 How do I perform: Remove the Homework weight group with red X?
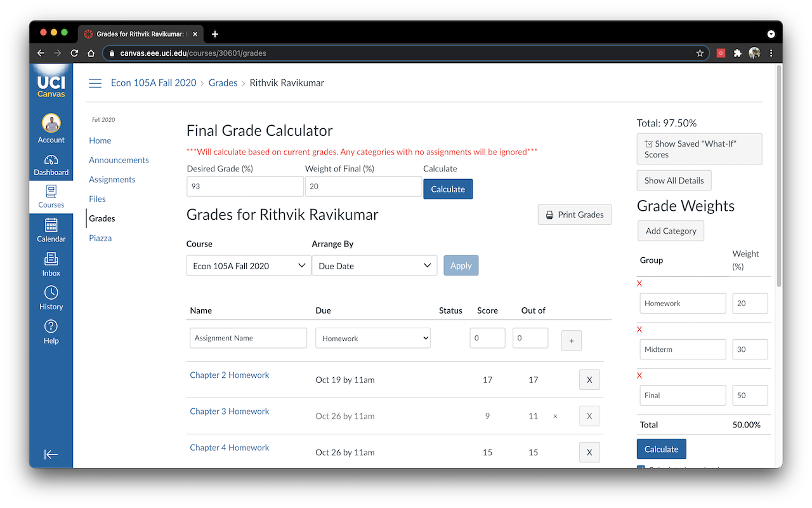[639, 283]
